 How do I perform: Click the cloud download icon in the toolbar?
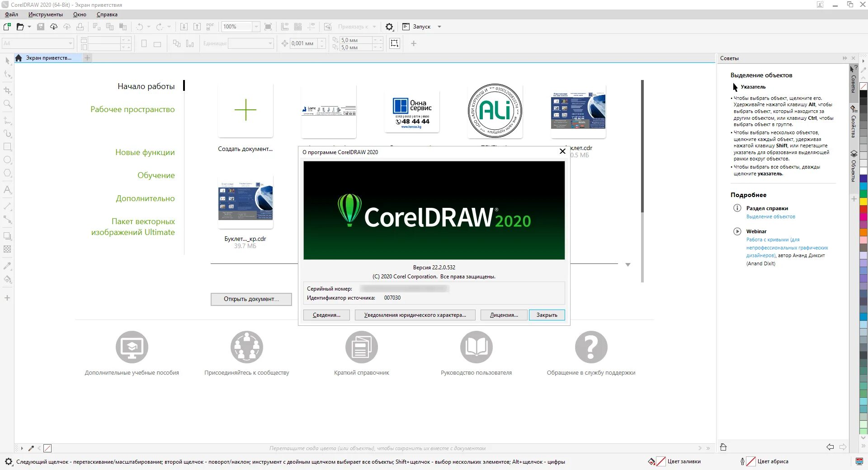[54, 27]
